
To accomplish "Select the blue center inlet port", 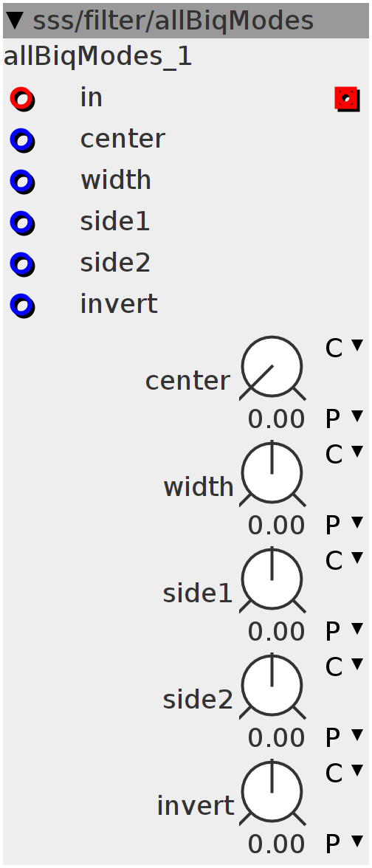I will tap(22, 140).
